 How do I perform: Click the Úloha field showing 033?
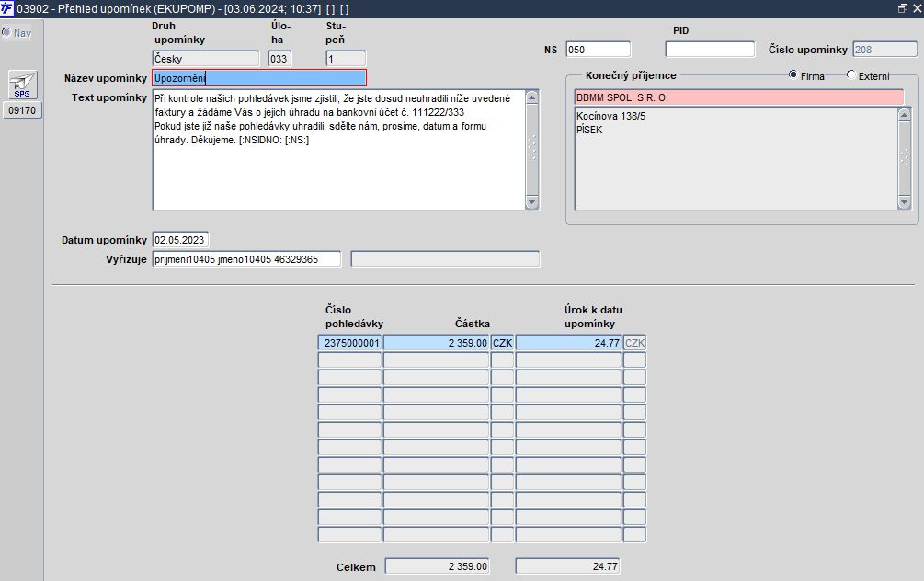point(279,58)
